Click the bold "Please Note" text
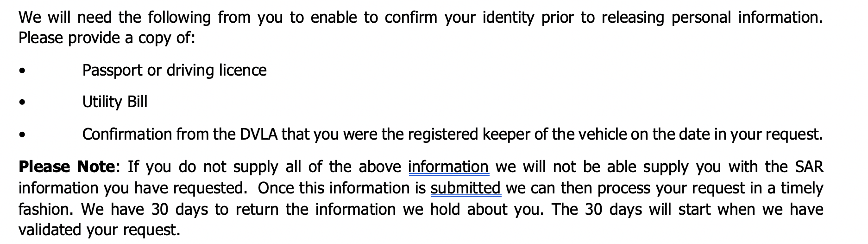The height and width of the screenshot is (244, 868). pos(67,167)
